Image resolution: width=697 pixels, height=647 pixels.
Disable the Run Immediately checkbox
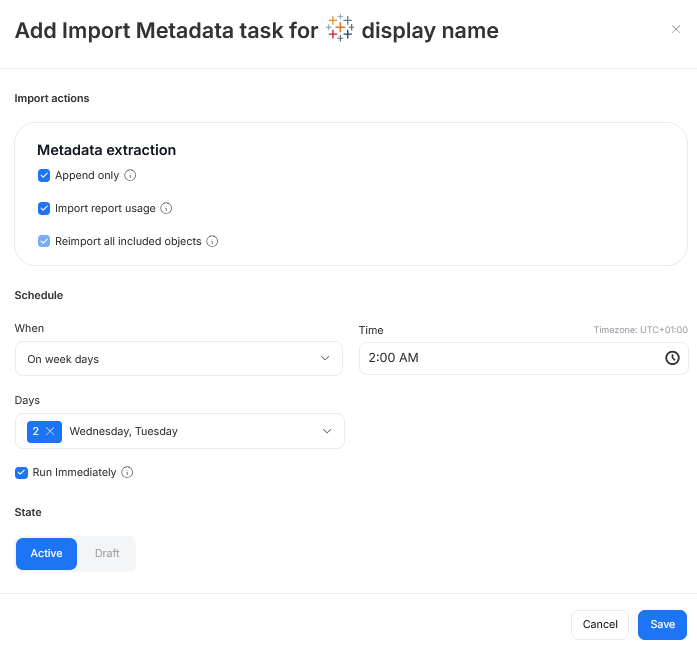pos(22,472)
